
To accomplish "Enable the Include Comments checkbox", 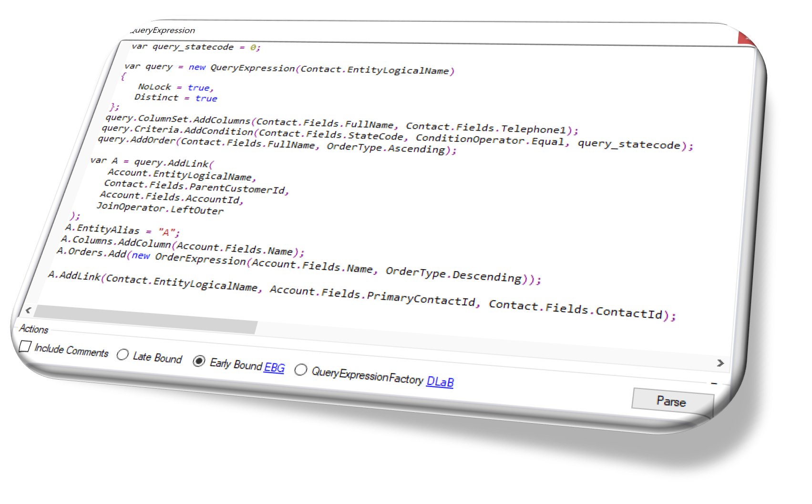I will pos(25,346).
